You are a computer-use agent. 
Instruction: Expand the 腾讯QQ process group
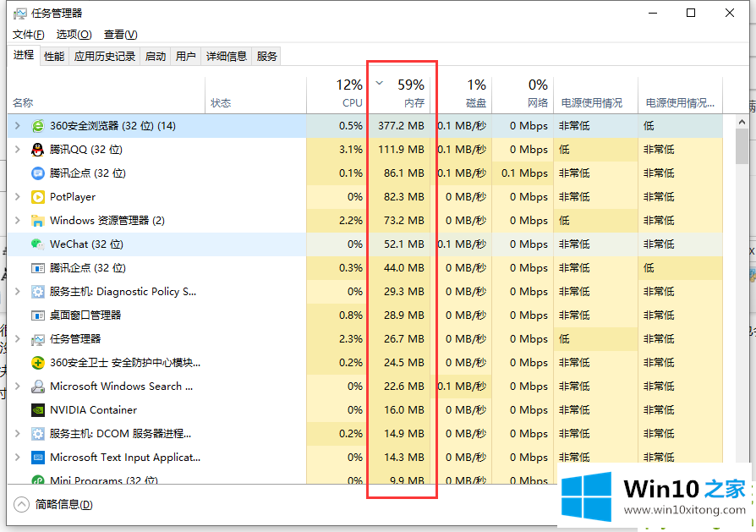(18, 150)
